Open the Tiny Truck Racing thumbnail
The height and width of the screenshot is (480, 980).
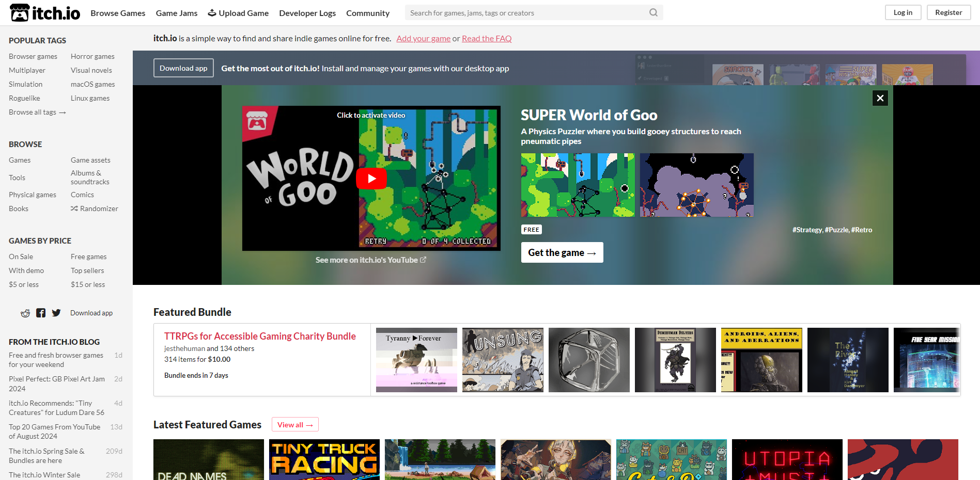click(324, 459)
